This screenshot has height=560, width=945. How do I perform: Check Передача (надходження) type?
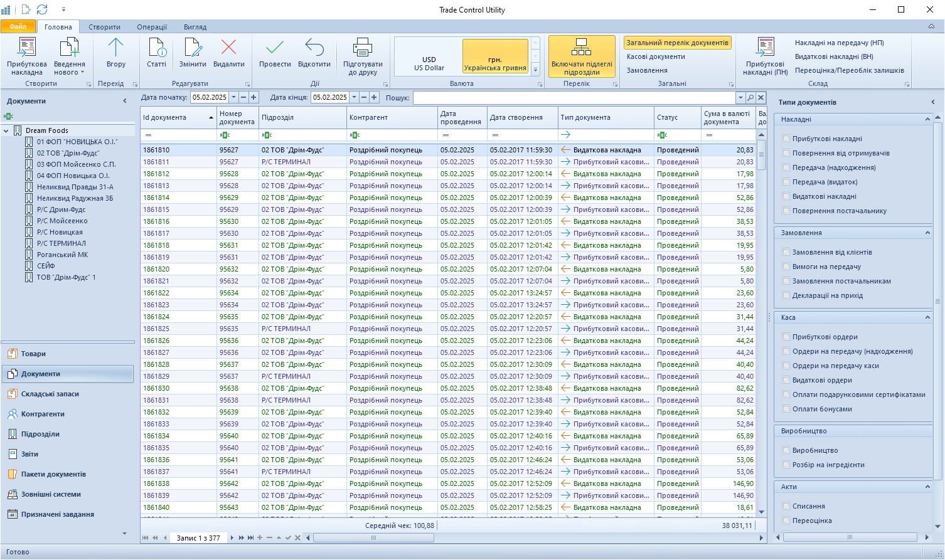coord(786,167)
